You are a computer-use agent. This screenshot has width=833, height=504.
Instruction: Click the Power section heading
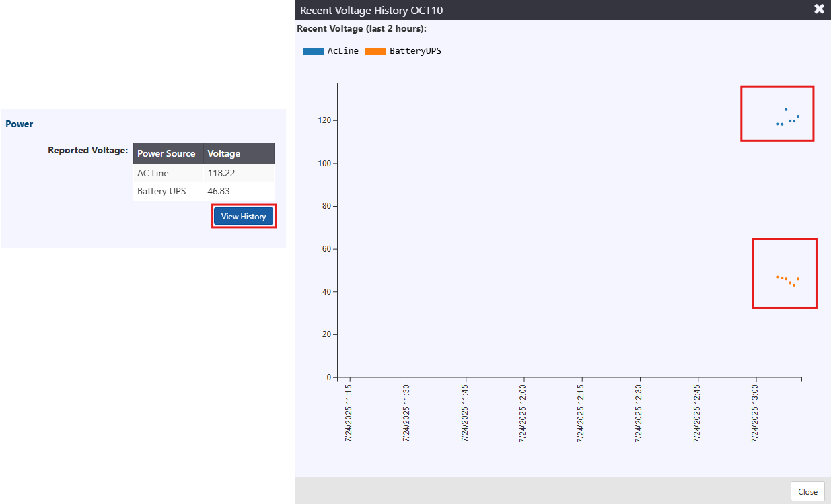[x=20, y=124]
